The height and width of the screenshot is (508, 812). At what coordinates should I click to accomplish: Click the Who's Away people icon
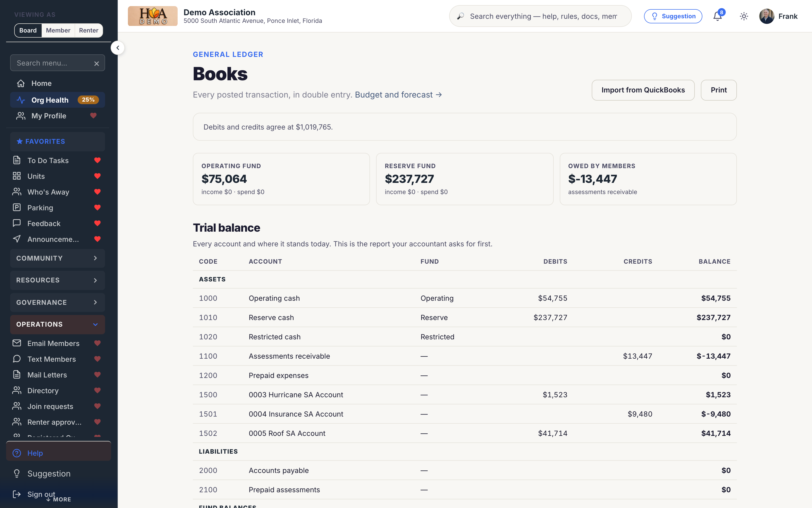[17, 192]
